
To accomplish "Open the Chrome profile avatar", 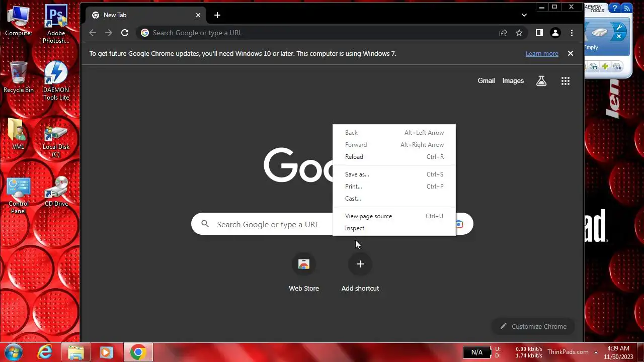I will tap(555, 33).
